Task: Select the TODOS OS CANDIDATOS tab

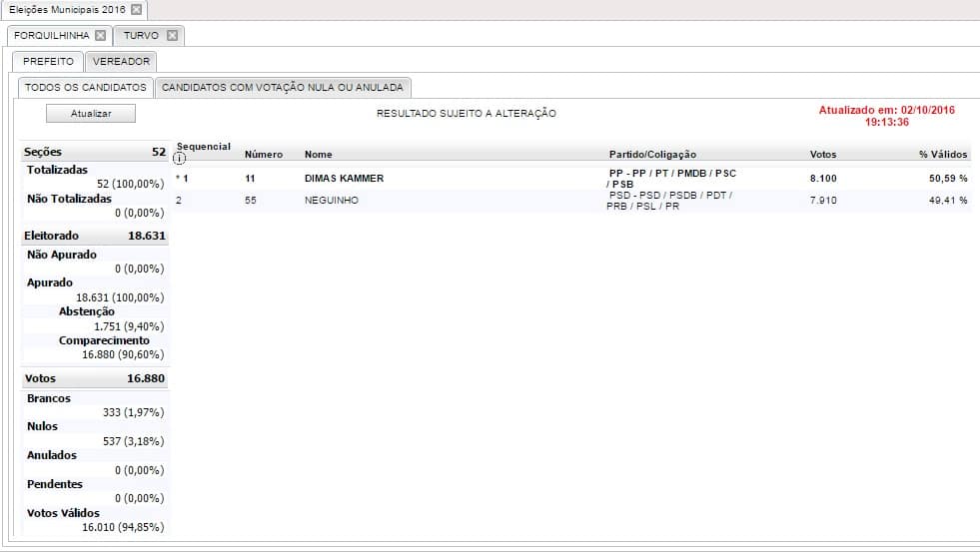Action: tap(86, 88)
